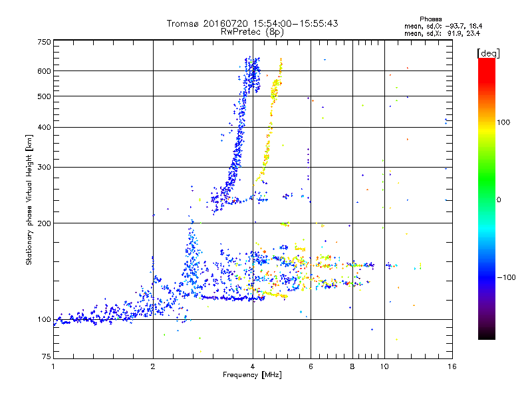Click the y-axis tick label 750

(44, 42)
